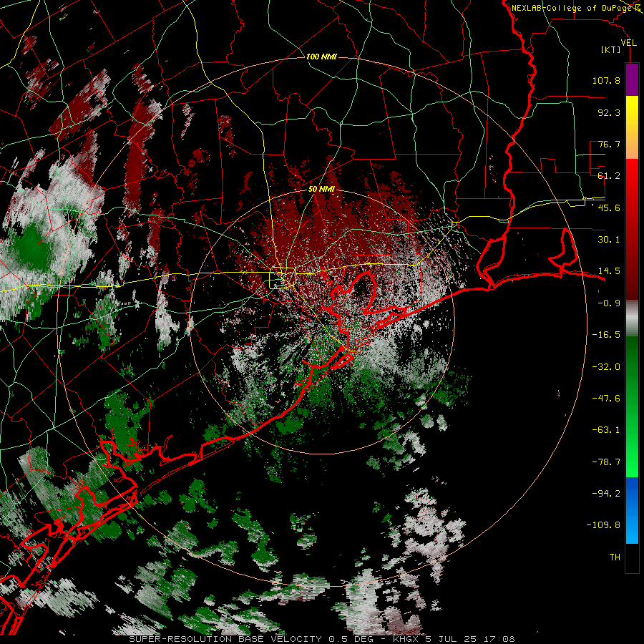Click the -94.2 velocity scale value

click(x=606, y=494)
